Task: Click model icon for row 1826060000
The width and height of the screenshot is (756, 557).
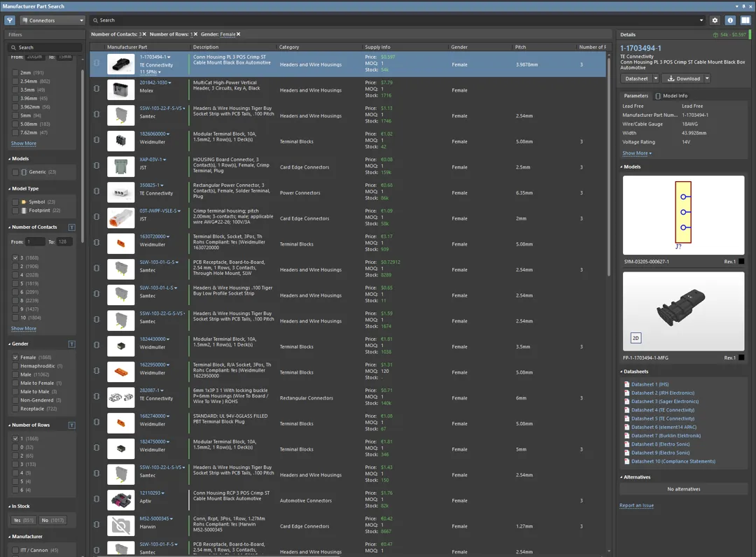Action: [97, 140]
